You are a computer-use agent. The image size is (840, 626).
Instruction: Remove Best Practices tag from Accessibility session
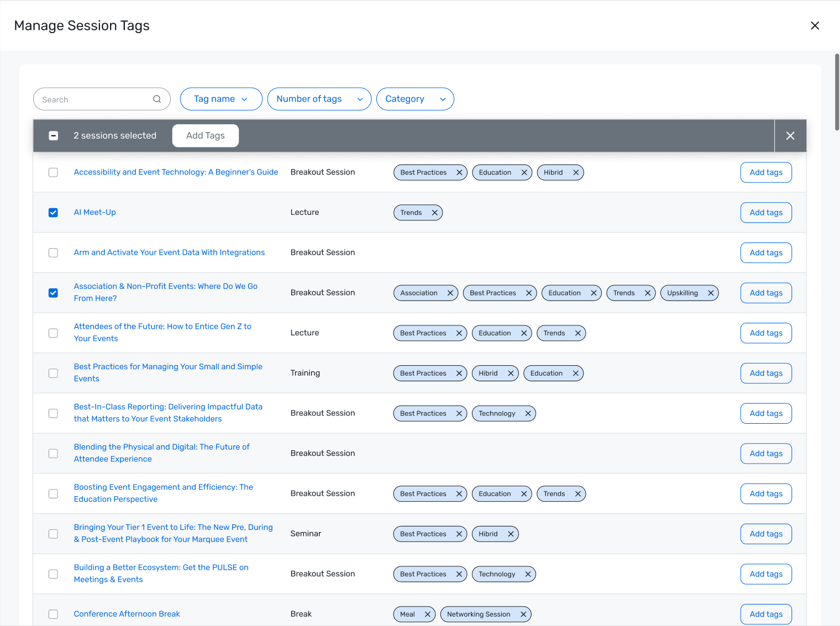[459, 172]
